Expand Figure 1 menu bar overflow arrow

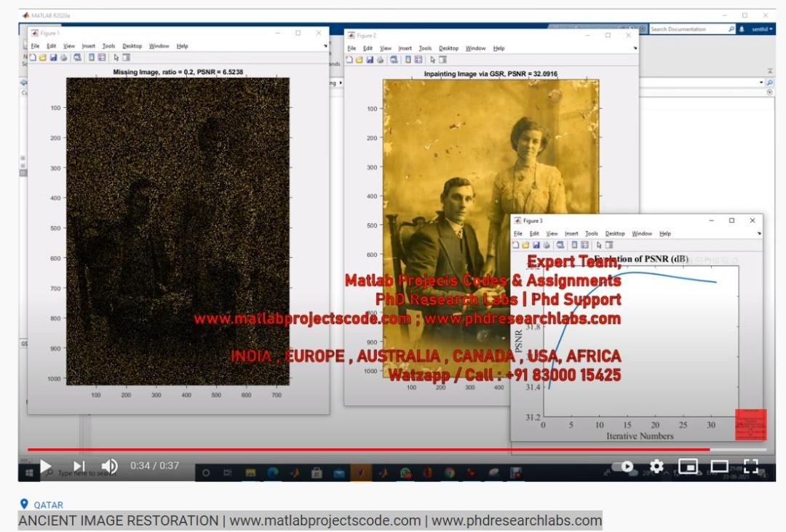pyautogui.click(x=325, y=46)
